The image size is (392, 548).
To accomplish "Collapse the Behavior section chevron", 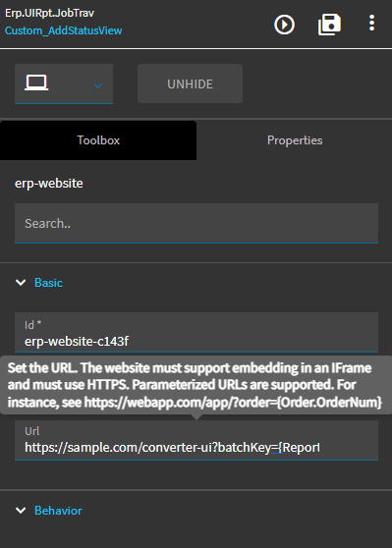I will click(x=21, y=511).
